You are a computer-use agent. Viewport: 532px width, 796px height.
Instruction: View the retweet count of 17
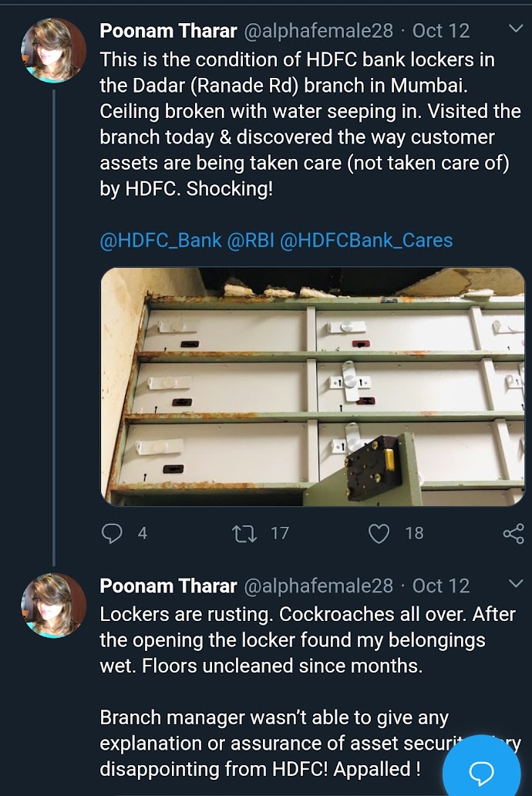coord(279,533)
